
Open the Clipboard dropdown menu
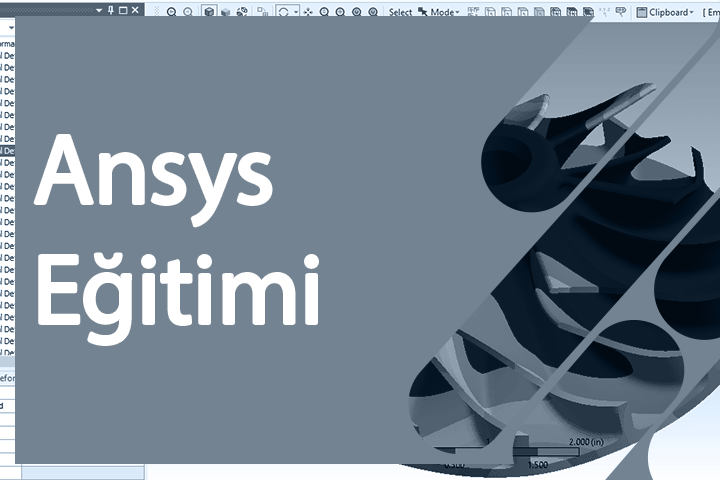point(665,12)
